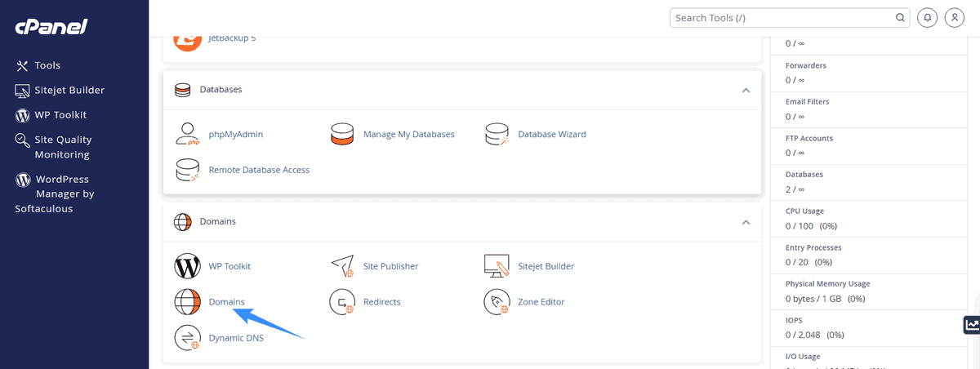Click the search magnifier icon
The height and width of the screenshot is (369, 980).
(901, 17)
